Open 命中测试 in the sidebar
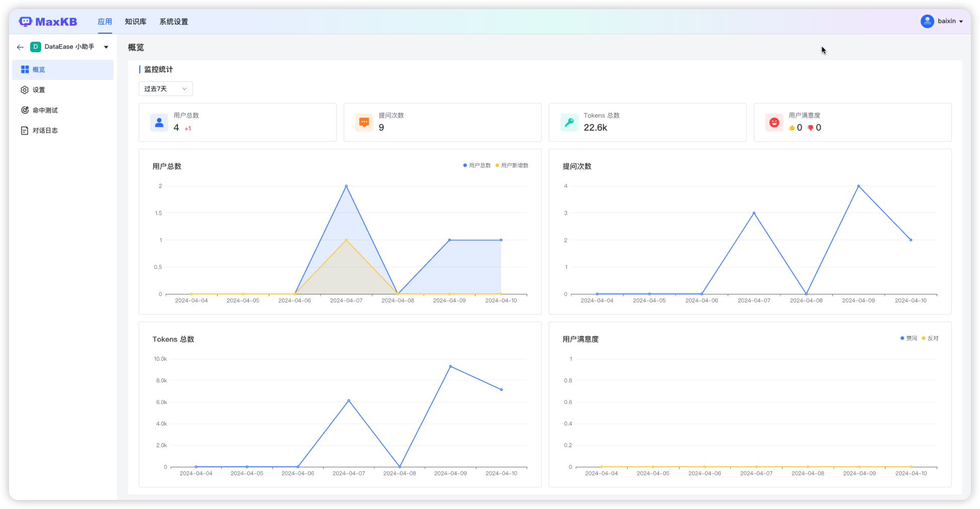 coord(63,110)
